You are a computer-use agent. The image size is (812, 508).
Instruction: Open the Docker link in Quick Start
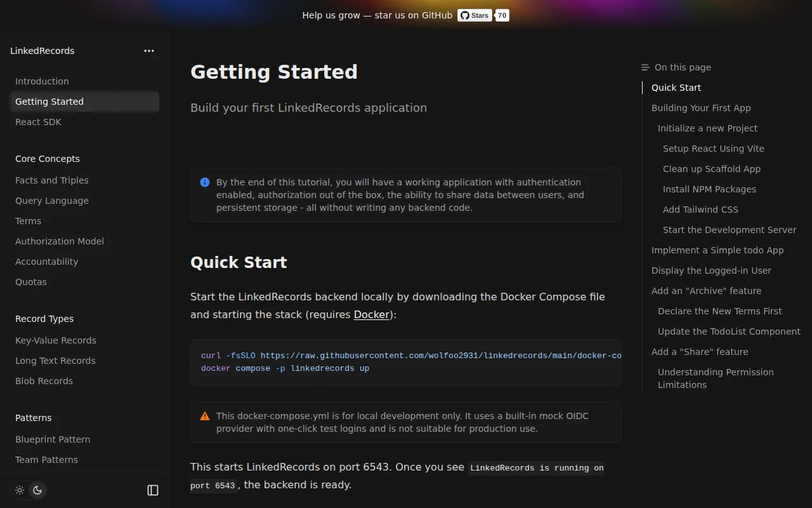pyautogui.click(x=372, y=314)
